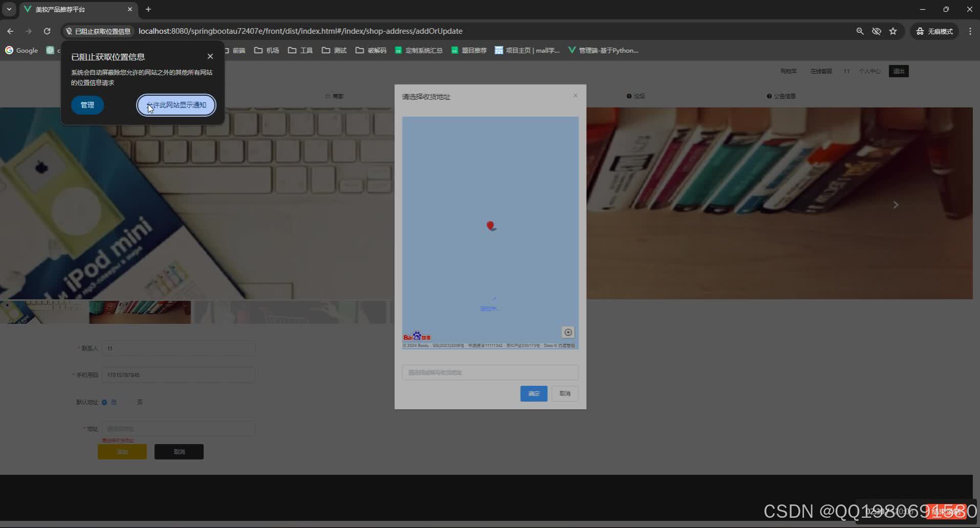Open the 题目推荐 bookmark

coord(469,50)
